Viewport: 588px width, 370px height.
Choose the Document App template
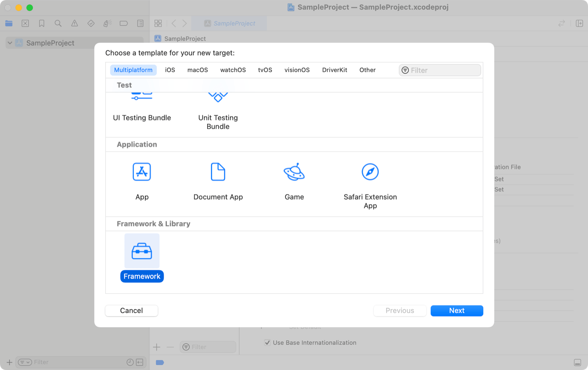pyautogui.click(x=218, y=172)
